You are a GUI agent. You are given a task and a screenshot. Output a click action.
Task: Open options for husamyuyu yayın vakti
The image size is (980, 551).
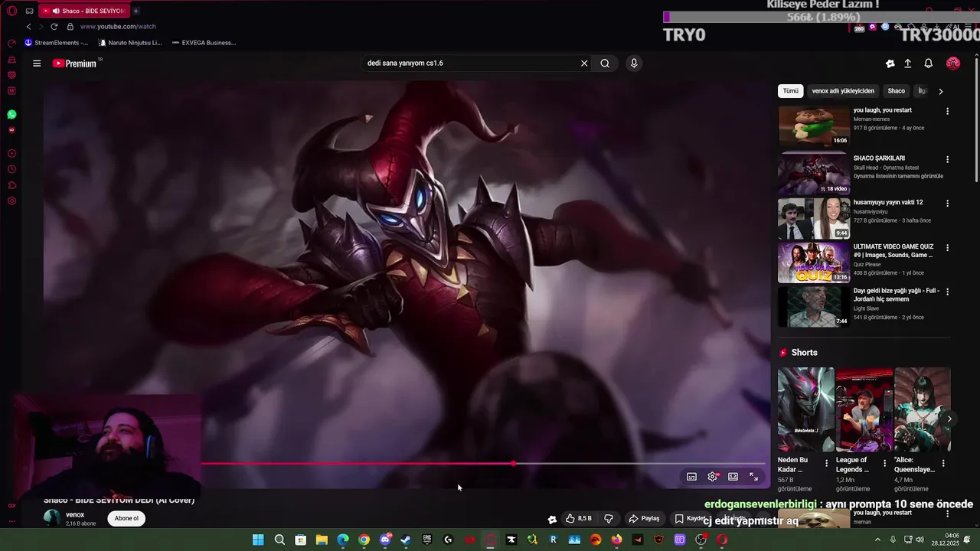(x=947, y=204)
